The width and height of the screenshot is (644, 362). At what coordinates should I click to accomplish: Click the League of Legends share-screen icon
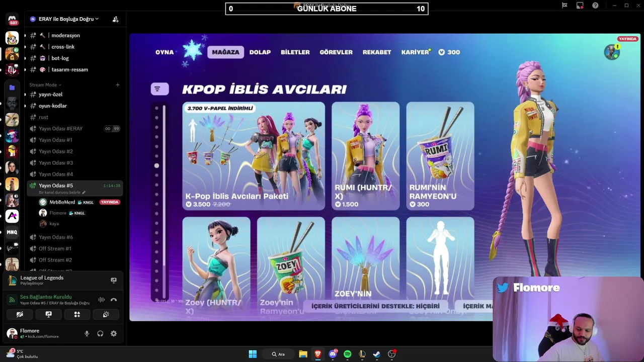pos(114,280)
